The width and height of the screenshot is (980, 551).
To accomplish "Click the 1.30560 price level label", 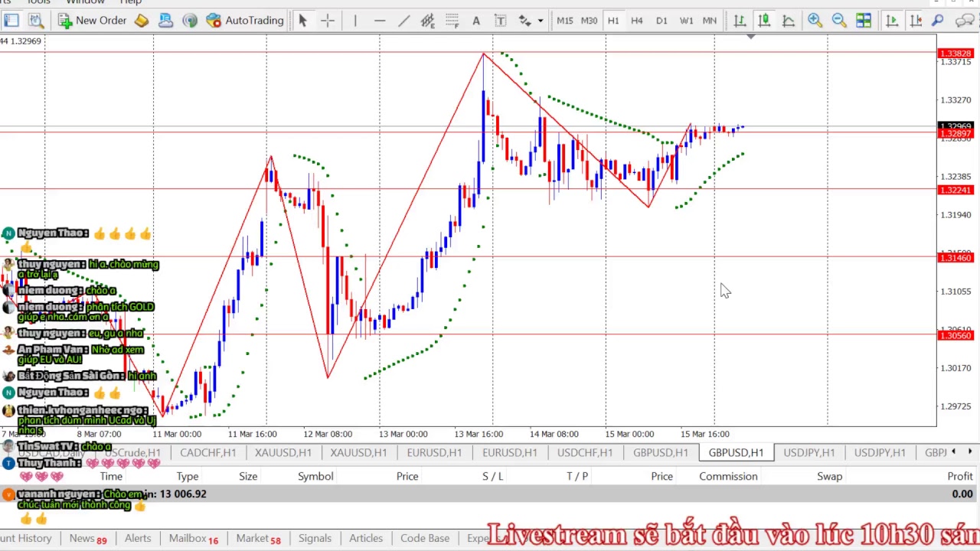I will 955,336.
